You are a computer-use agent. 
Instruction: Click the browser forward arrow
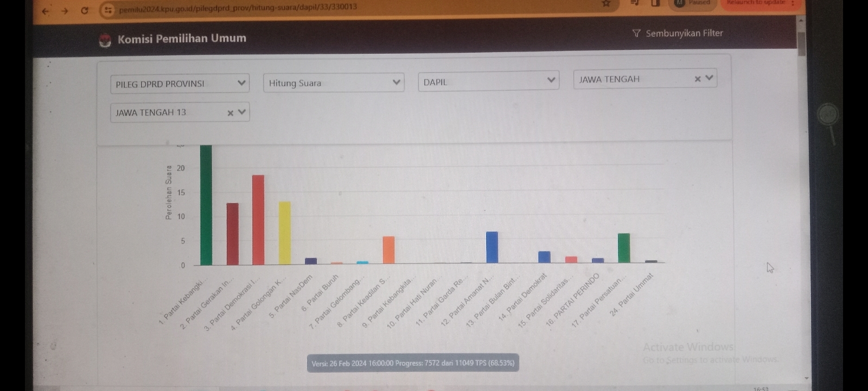[x=65, y=11]
